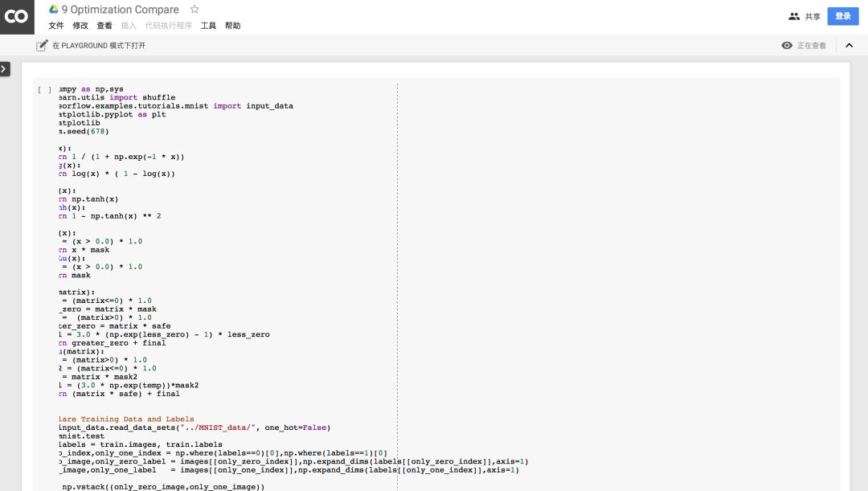Open the 文件 menu
Image resolution: width=868 pixels, height=491 pixels.
pos(56,26)
